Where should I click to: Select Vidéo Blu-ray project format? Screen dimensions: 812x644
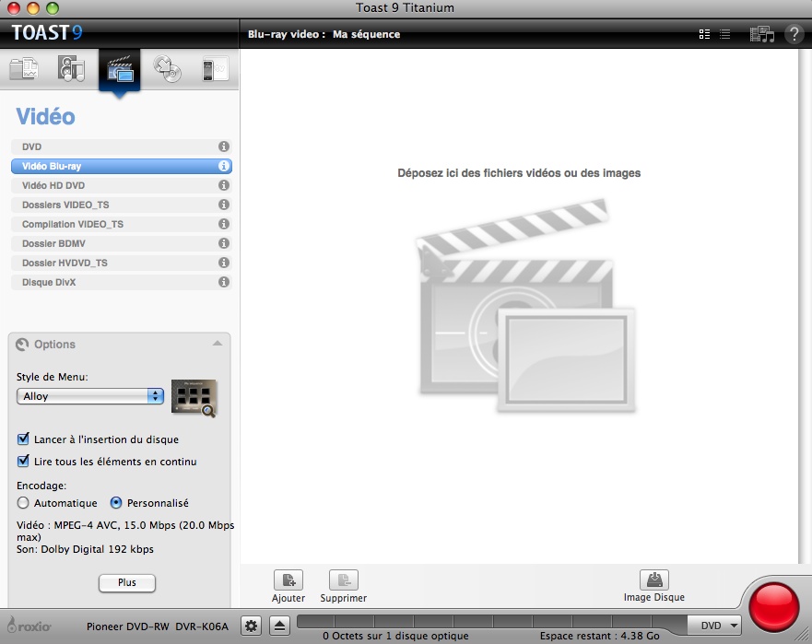121,166
